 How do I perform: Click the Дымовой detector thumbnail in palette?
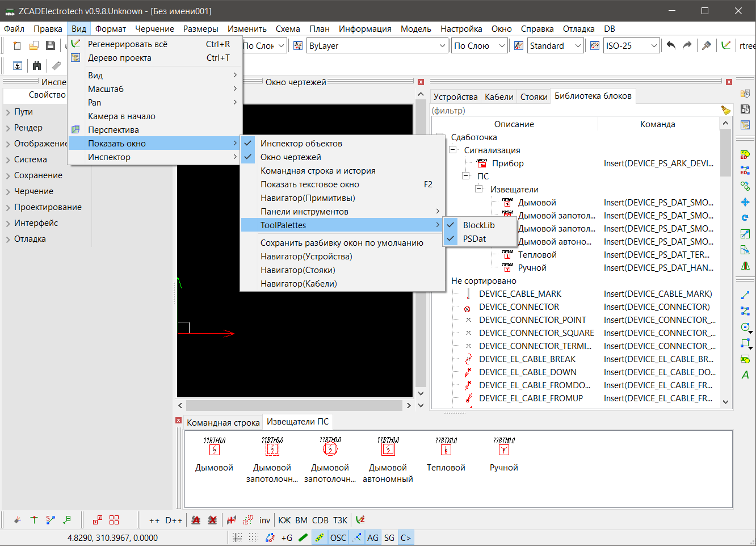[214, 450]
